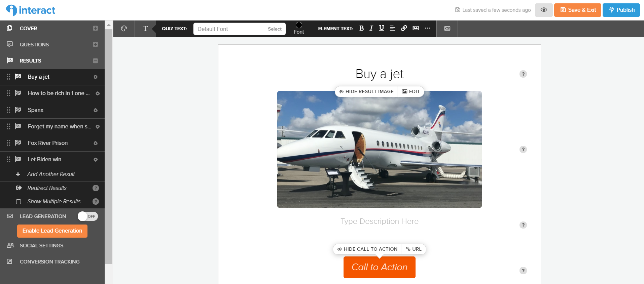This screenshot has height=284, width=644.
Task: Open more element text options
Action: pyautogui.click(x=427, y=28)
